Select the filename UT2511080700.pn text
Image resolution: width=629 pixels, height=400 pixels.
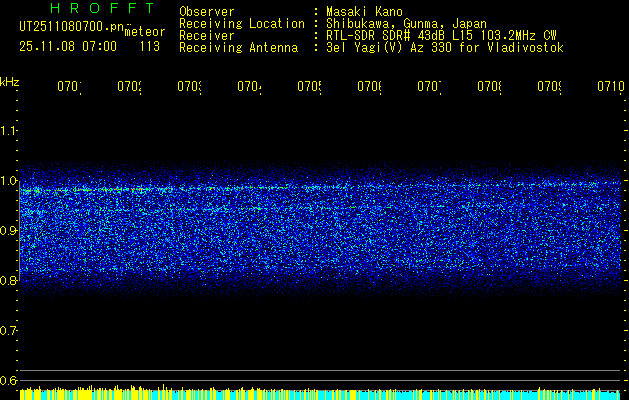pyautogui.click(x=71, y=27)
